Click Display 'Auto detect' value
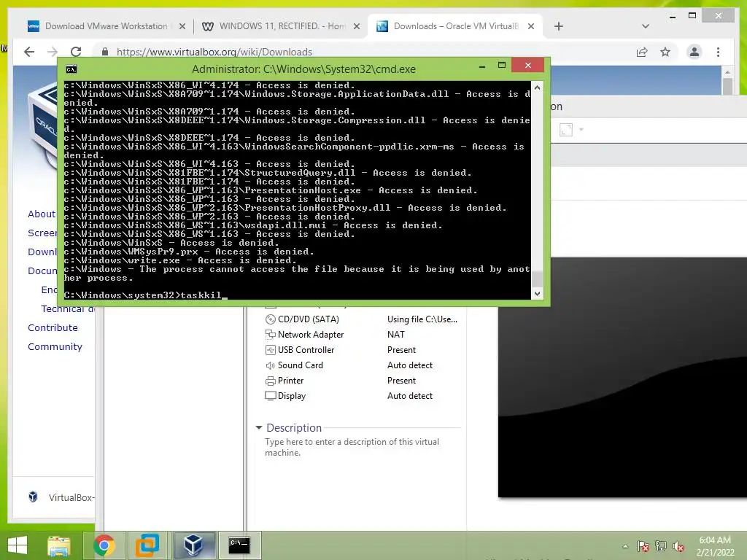This screenshot has width=747, height=560. [x=410, y=396]
